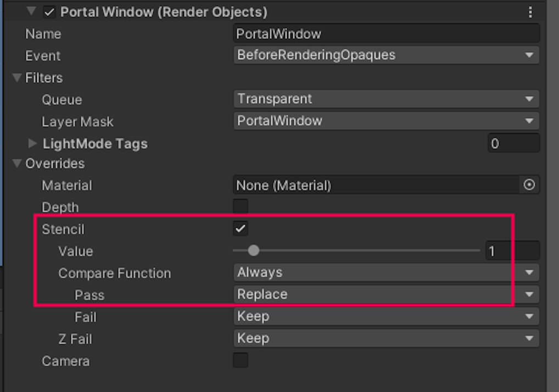Image resolution: width=559 pixels, height=392 pixels.
Task: Open the Fail dropdown showing Keep
Action: pos(385,316)
